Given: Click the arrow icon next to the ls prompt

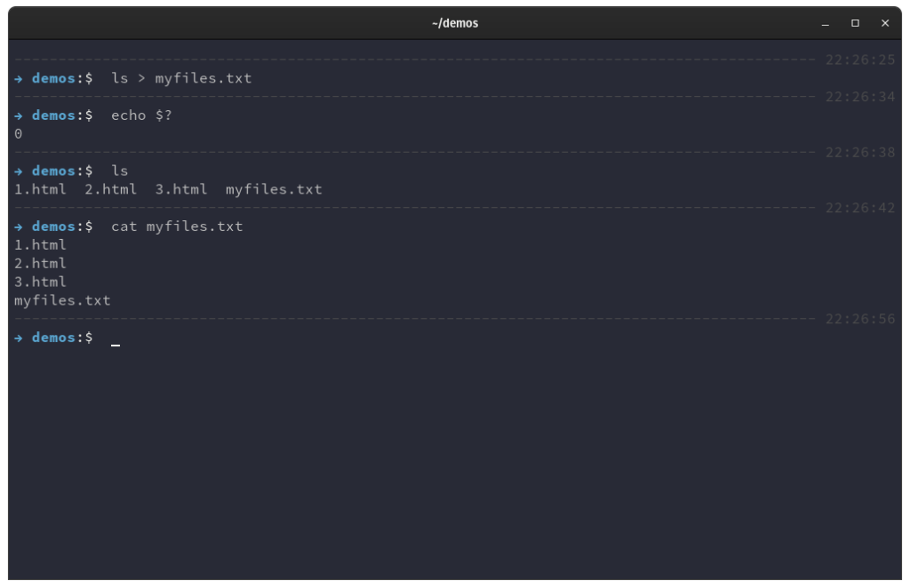Looking at the screenshot, I should point(18,170).
